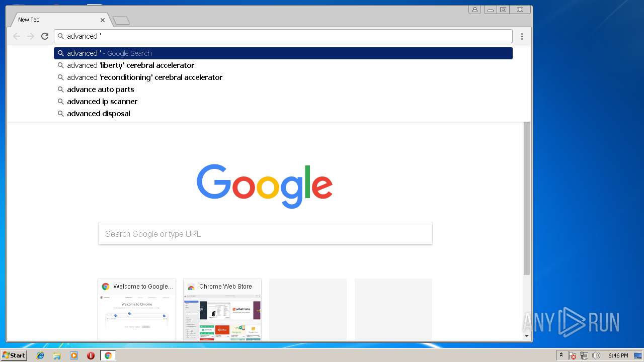
Task: Launch Internet Explorer from taskbar
Action: [40, 355]
